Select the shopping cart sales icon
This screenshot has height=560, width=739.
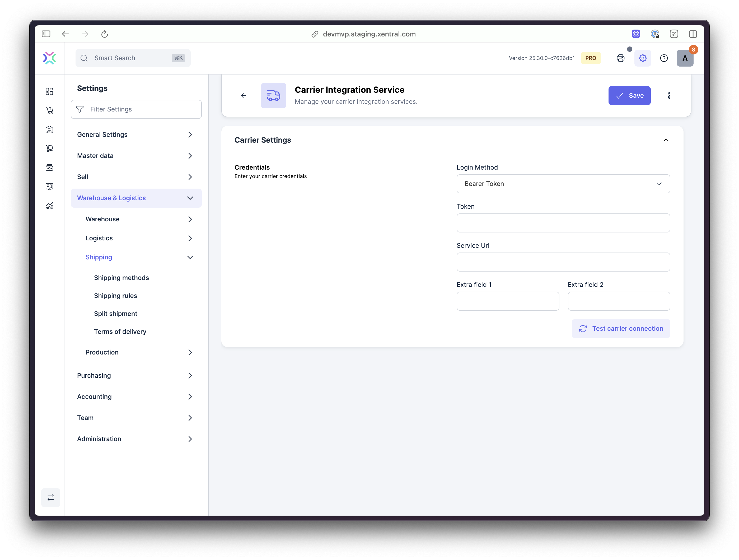tap(49, 110)
